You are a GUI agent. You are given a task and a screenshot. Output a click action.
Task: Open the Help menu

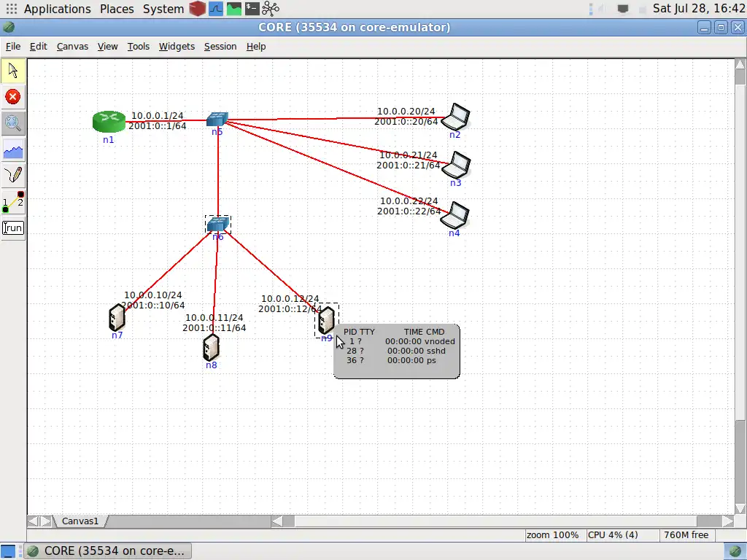click(x=256, y=46)
